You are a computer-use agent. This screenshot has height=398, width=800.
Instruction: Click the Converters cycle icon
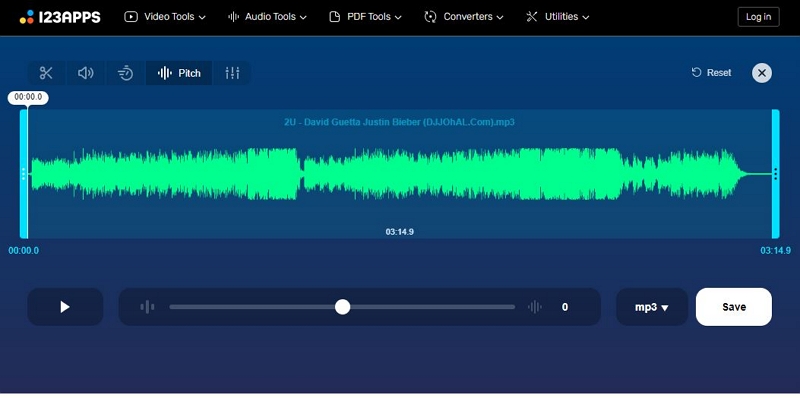tap(430, 17)
